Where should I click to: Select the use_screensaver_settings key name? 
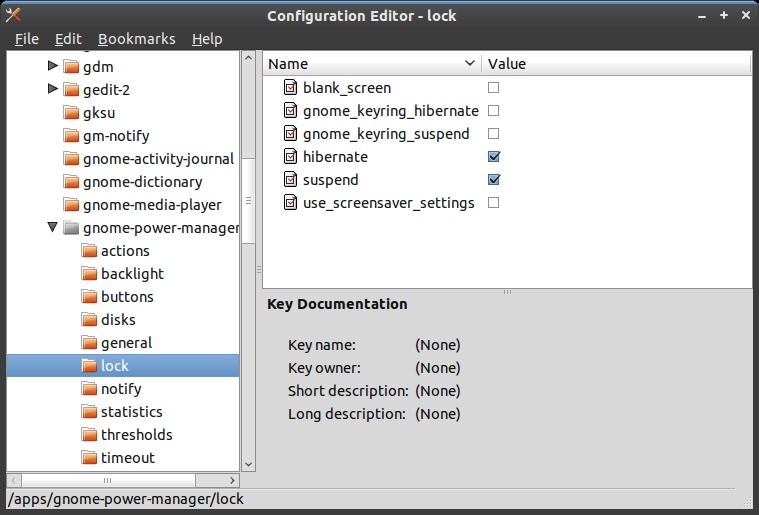pos(389,203)
